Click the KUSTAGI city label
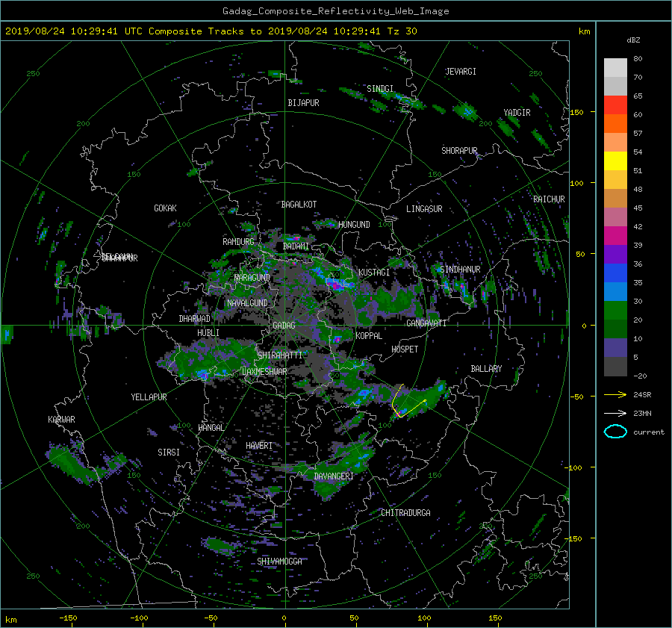 point(374,273)
